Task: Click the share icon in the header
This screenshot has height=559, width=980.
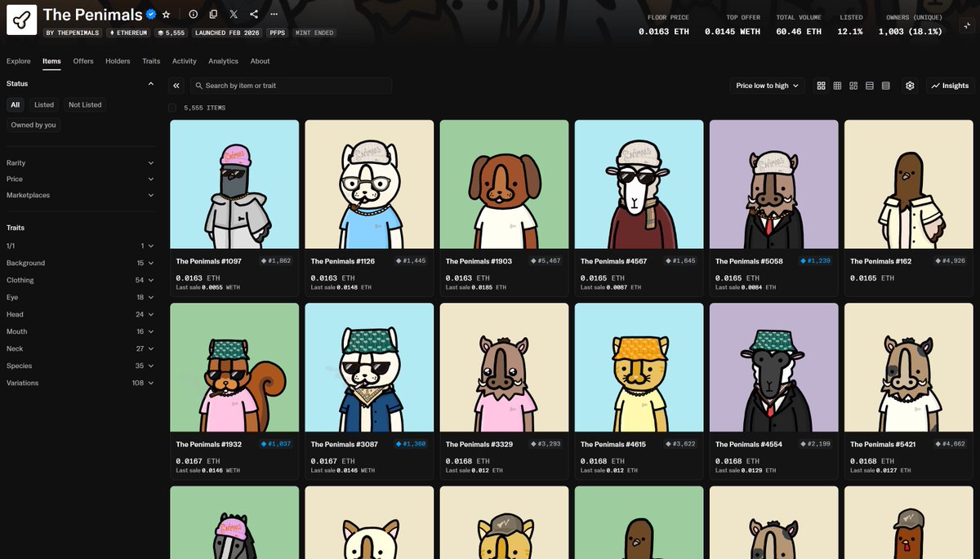Action: (x=254, y=15)
